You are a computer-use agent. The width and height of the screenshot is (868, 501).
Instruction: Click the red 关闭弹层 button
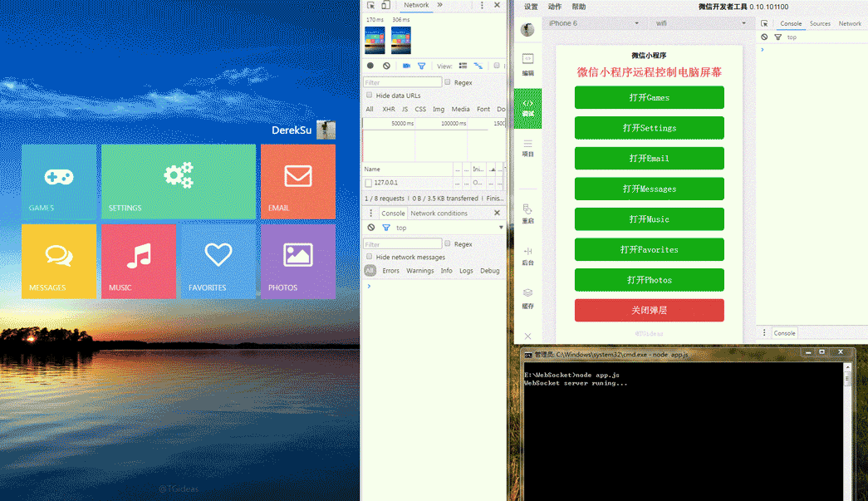(649, 310)
